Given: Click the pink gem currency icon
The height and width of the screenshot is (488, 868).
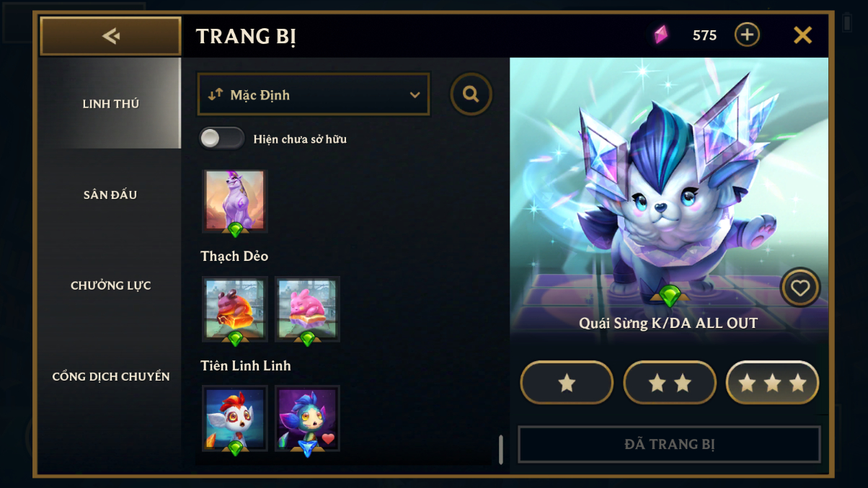Looking at the screenshot, I should click(x=660, y=35).
